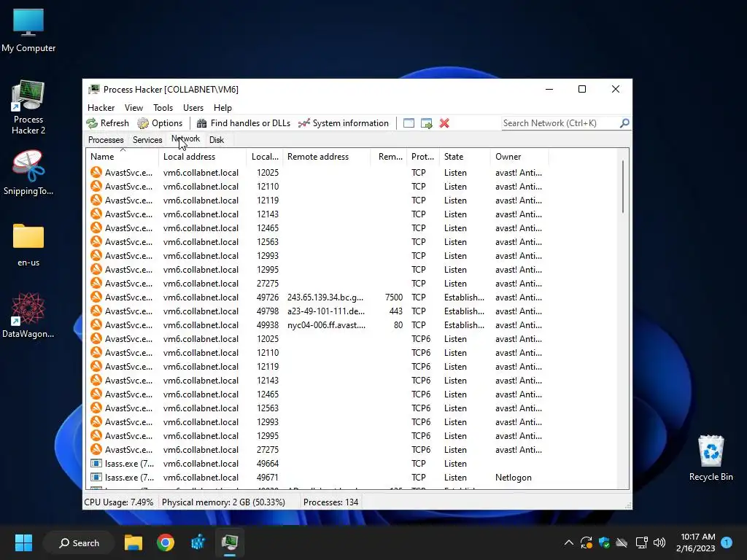The image size is (747, 560).
Task: Open the notification badge icon
Action: tap(727, 542)
